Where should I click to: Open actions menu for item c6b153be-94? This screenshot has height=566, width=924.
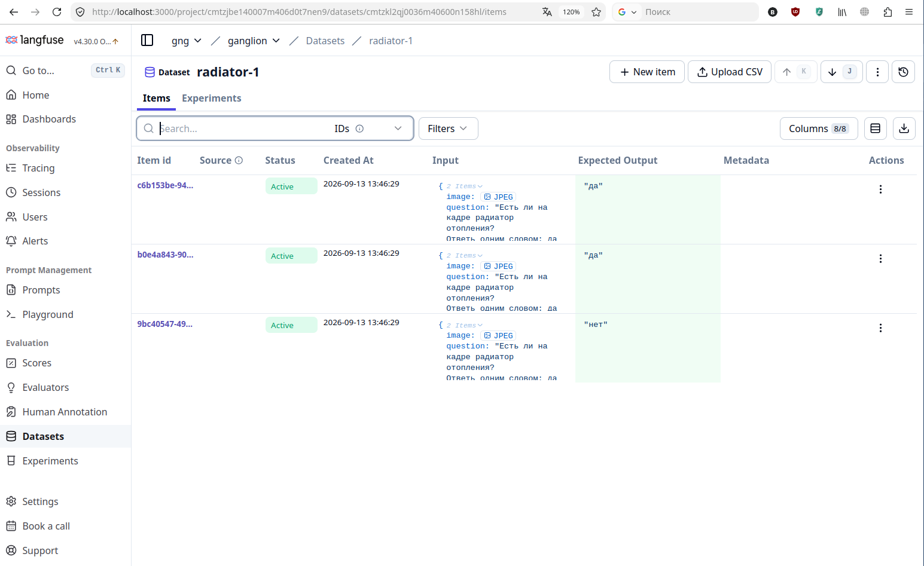tap(880, 189)
